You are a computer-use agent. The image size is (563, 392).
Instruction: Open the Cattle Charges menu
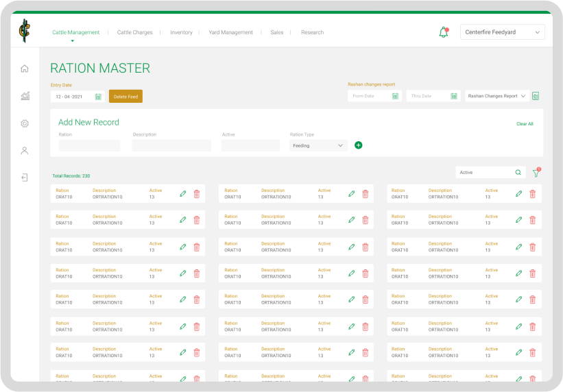[x=134, y=32]
